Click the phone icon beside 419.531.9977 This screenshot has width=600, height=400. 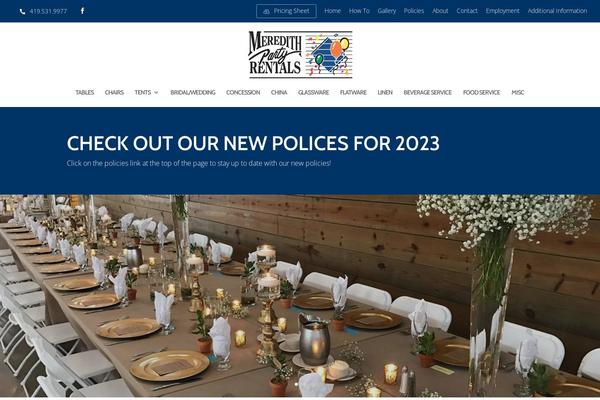tap(22, 11)
